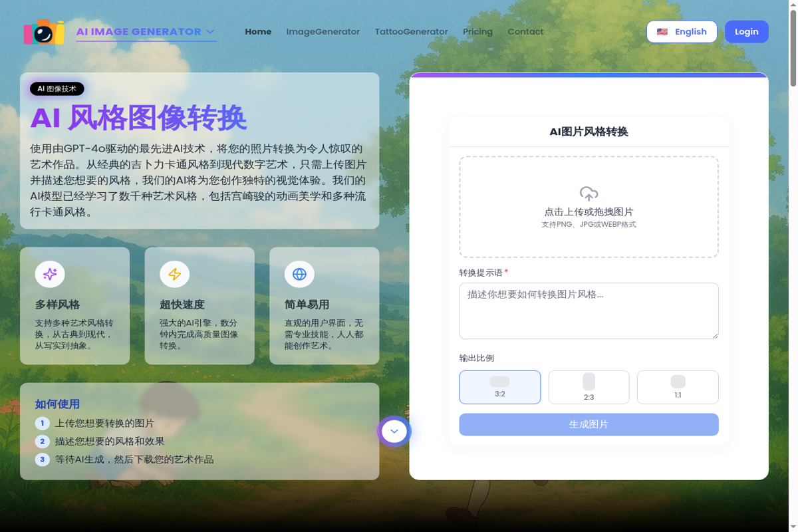Click the lightning bolt icon for 超快速度
798x532 pixels.
point(174,274)
